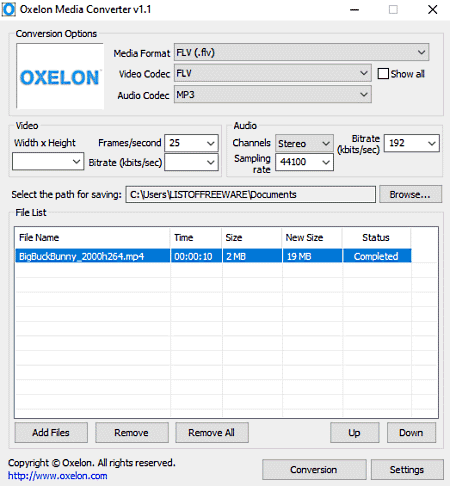This screenshot has height=486, width=450.
Task: Open the video Bitrate dropdown
Action: point(192,162)
